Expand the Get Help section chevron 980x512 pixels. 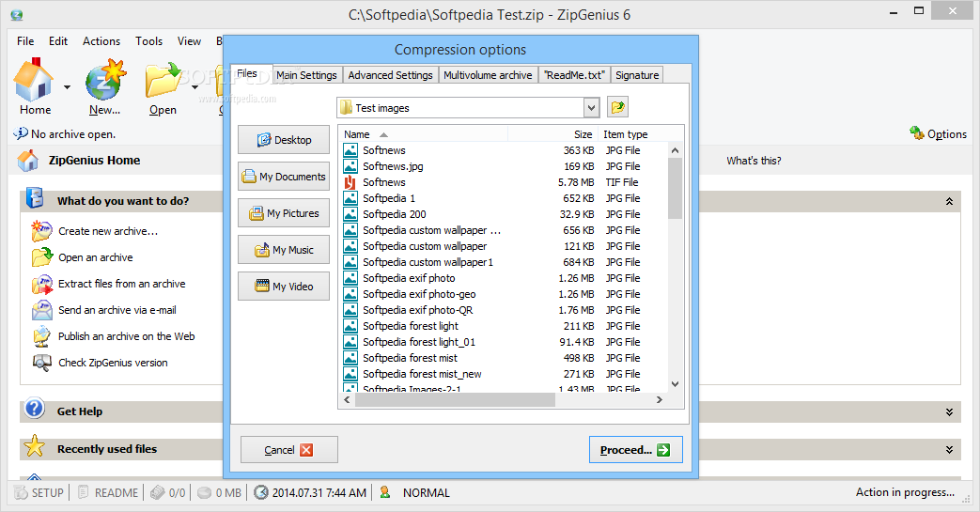949,412
